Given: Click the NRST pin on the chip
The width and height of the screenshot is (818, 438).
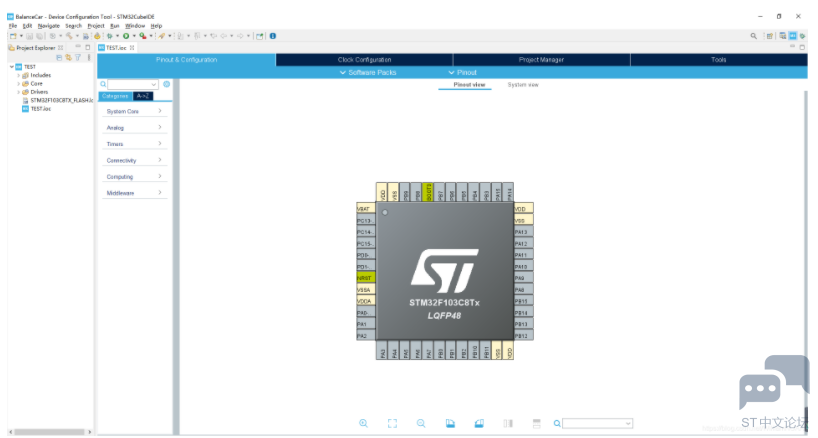Looking at the screenshot, I should 366,278.
